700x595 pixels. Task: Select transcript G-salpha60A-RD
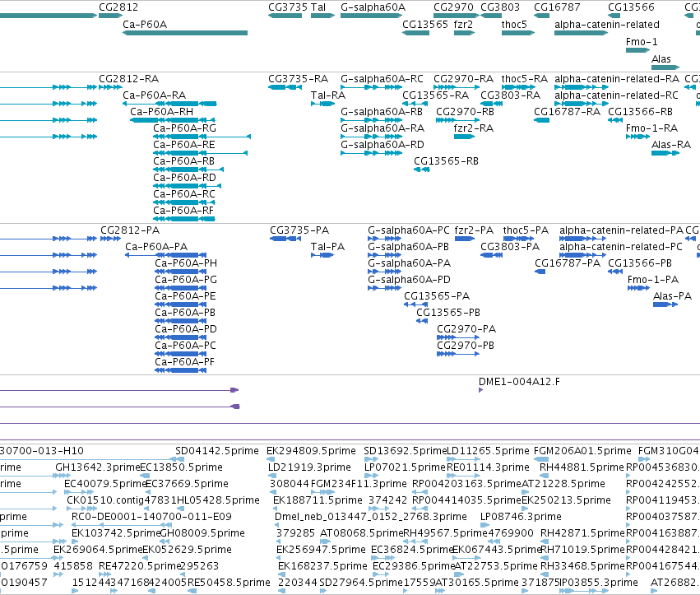(382, 145)
